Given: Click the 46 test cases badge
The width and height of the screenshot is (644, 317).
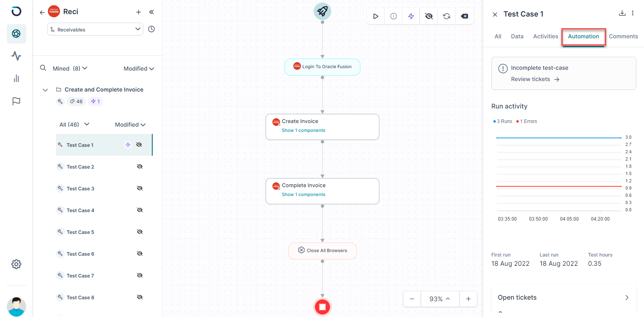Looking at the screenshot, I should tap(76, 102).
